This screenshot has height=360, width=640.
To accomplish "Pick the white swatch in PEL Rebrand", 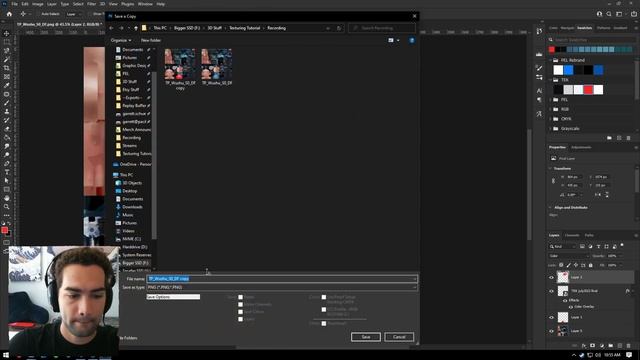I will 558,70.
